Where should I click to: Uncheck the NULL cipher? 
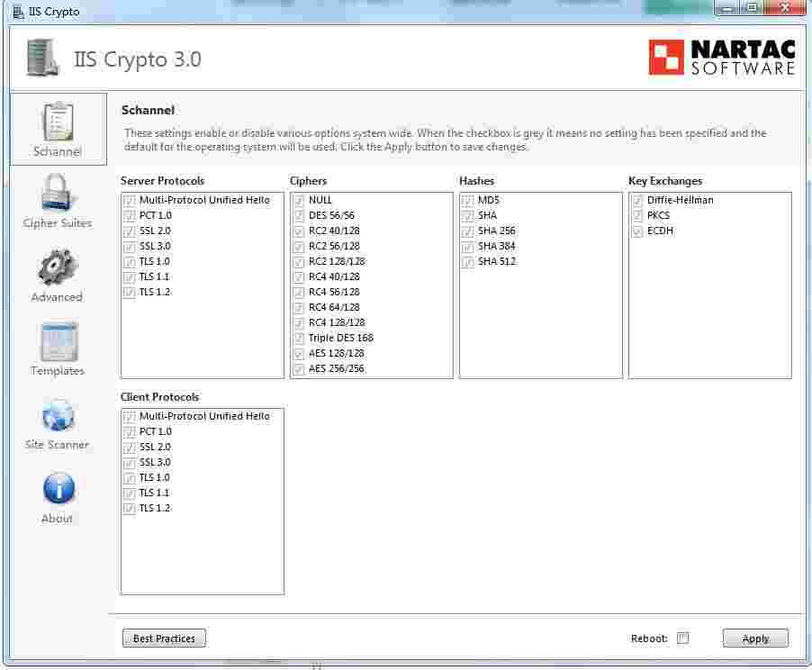(x=298, y=200)
